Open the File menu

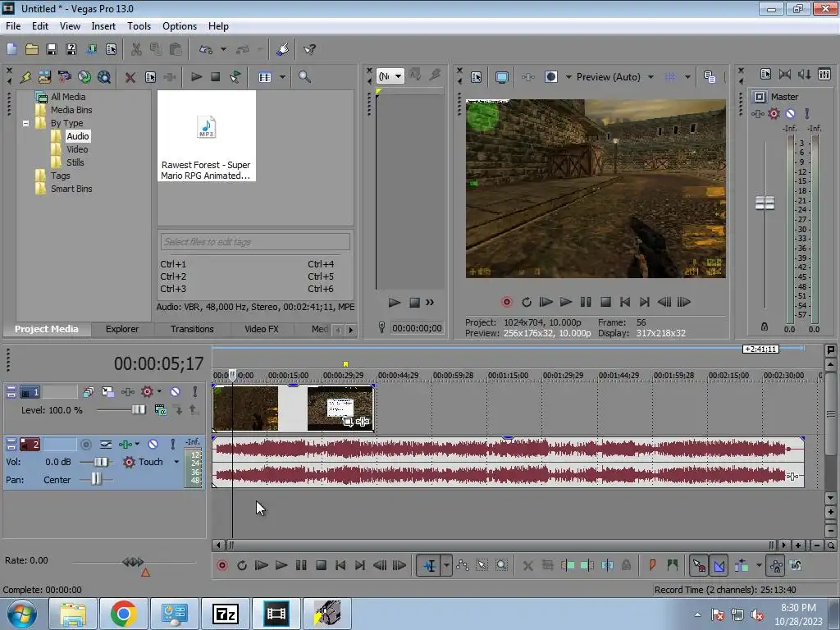click(x=13, y=26)
